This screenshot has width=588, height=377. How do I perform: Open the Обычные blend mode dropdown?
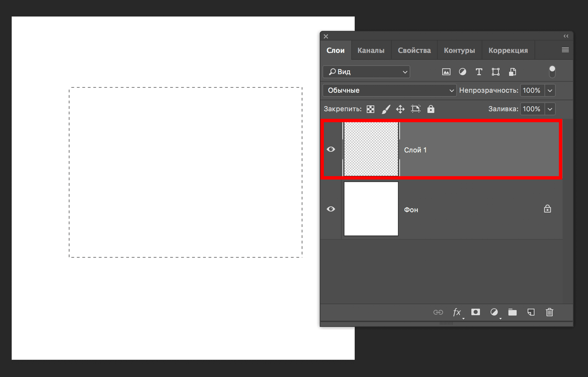[x=390, y=90]
